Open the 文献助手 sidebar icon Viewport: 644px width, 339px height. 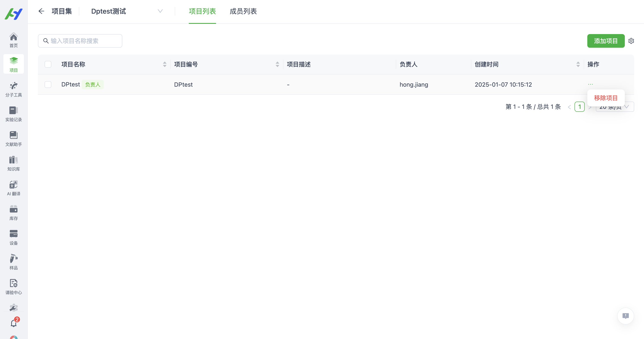13,139
